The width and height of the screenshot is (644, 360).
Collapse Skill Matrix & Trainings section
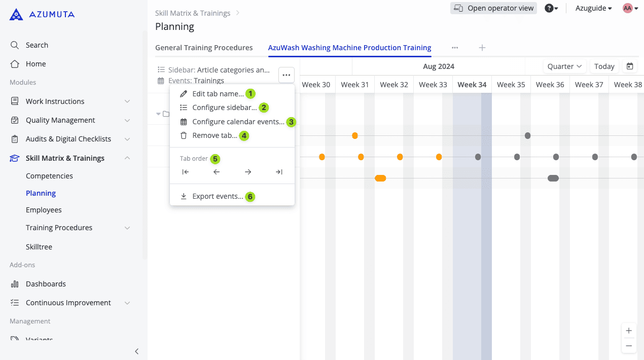tap(127, 158)
